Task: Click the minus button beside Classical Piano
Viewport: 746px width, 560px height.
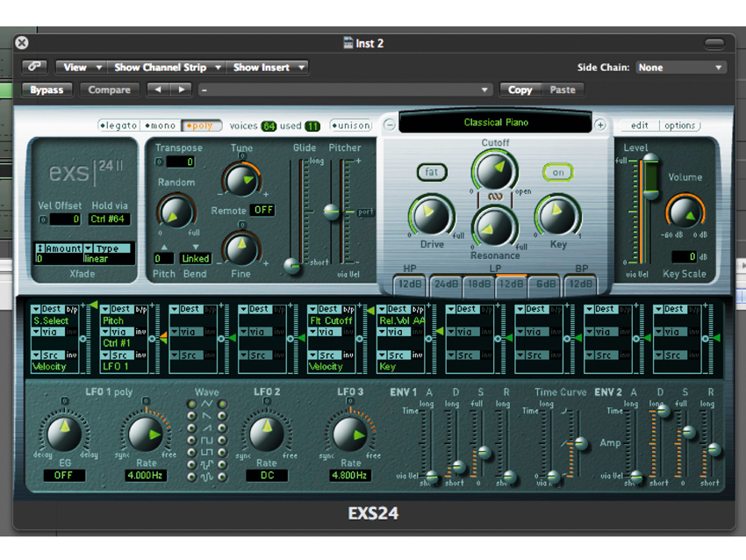Action: click(390, 126)
